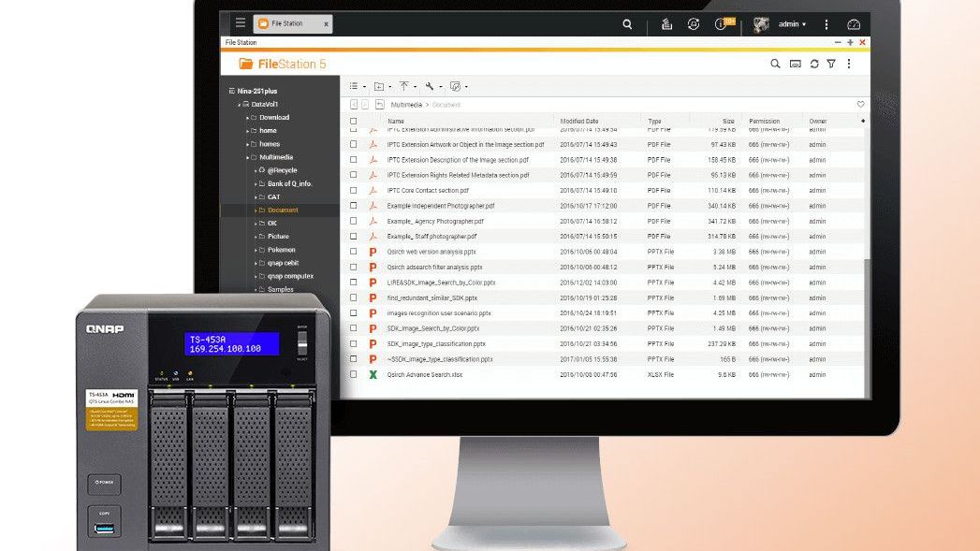Check IPTC Extension Artwork or Object pdf row

coord(354,144)
